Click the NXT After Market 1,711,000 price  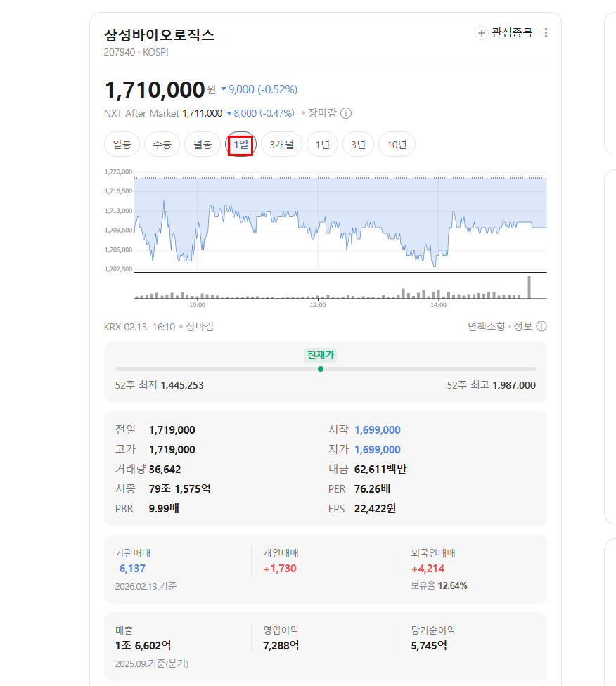203,113
